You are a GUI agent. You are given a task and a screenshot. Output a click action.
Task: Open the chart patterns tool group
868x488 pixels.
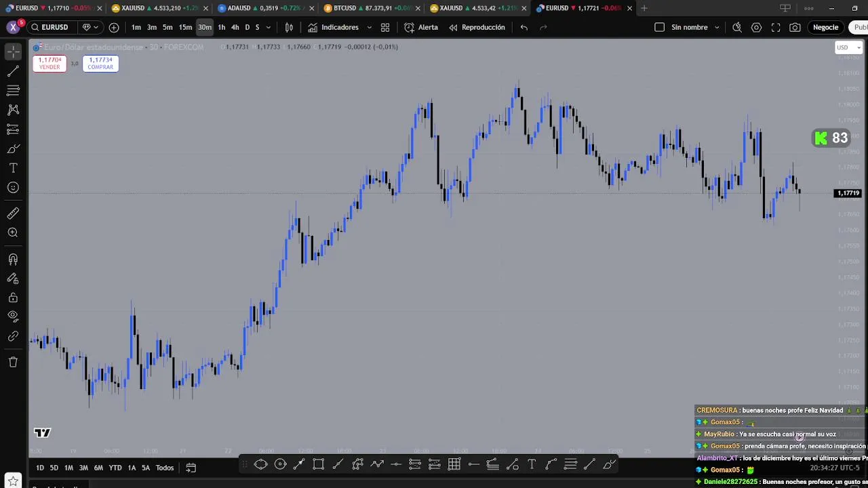tap(13, 110)
